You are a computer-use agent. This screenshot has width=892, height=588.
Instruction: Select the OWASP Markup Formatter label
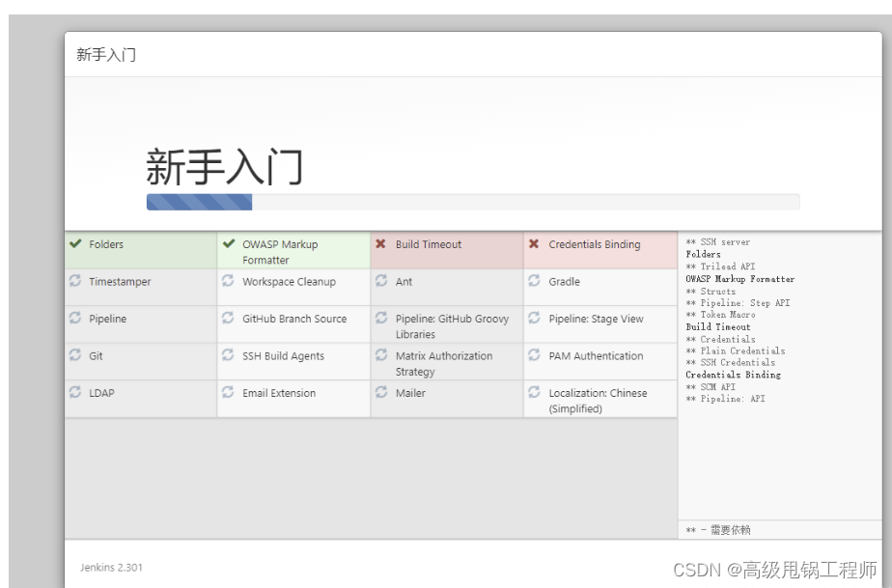pos(280,252)
